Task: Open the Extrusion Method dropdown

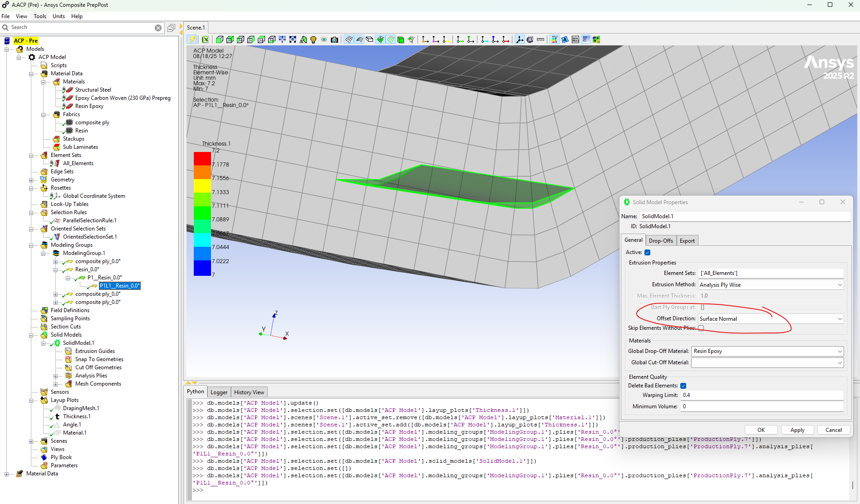Action: click(x=771, y=284)
